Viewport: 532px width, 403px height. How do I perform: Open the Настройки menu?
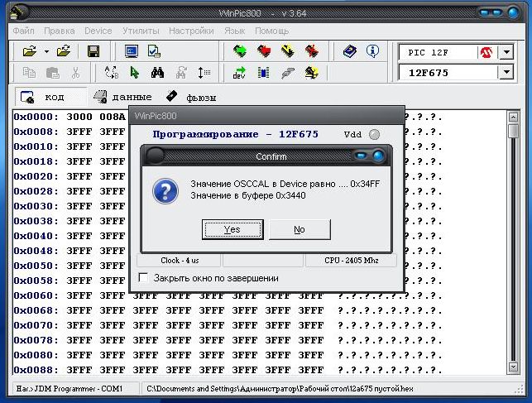[191, 31]
